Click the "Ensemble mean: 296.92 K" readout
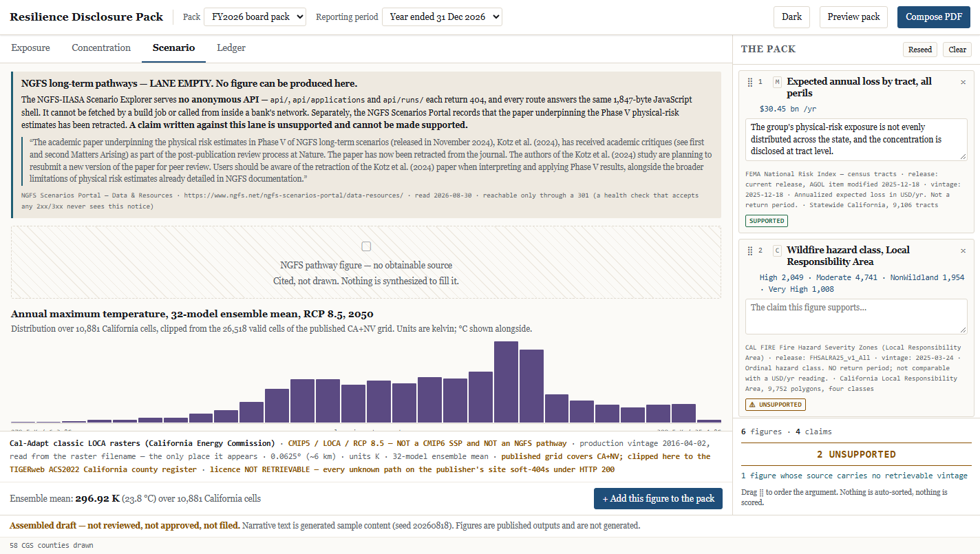The width and height of the screenshot is (980, 554). coord(135,498)
